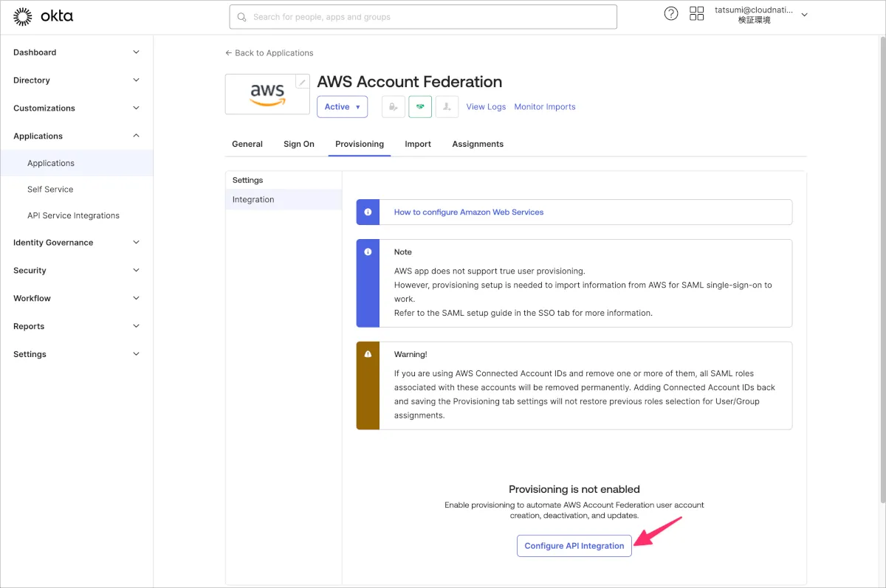Switch to the Sign On tab
Viewport: 886px width, 588px height.
(298, 144)
